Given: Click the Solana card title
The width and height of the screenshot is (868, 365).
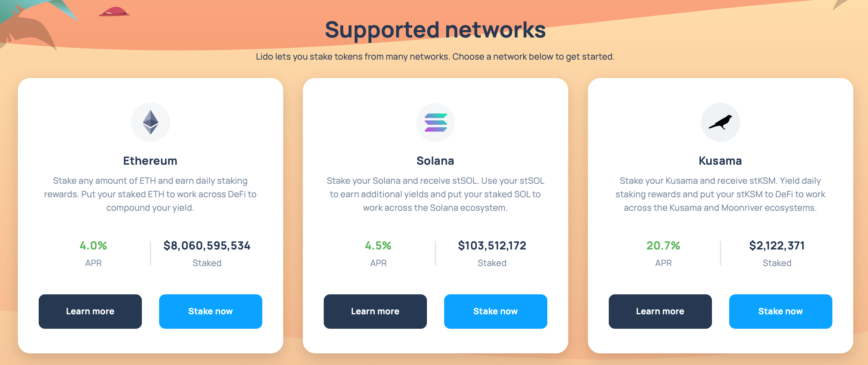Looking at the screenshot, I should [435, 161].
